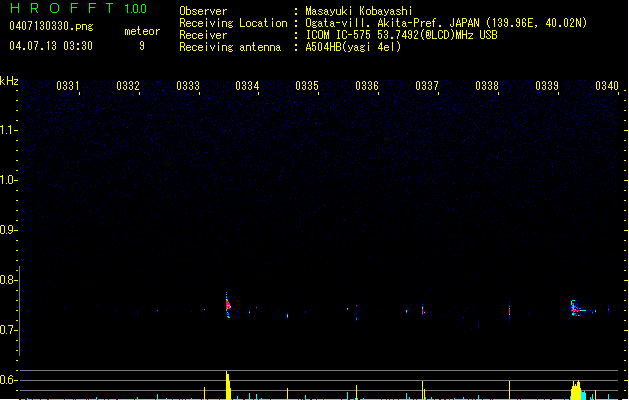
Task: Click the meteor count value 9
Action: 142,46
